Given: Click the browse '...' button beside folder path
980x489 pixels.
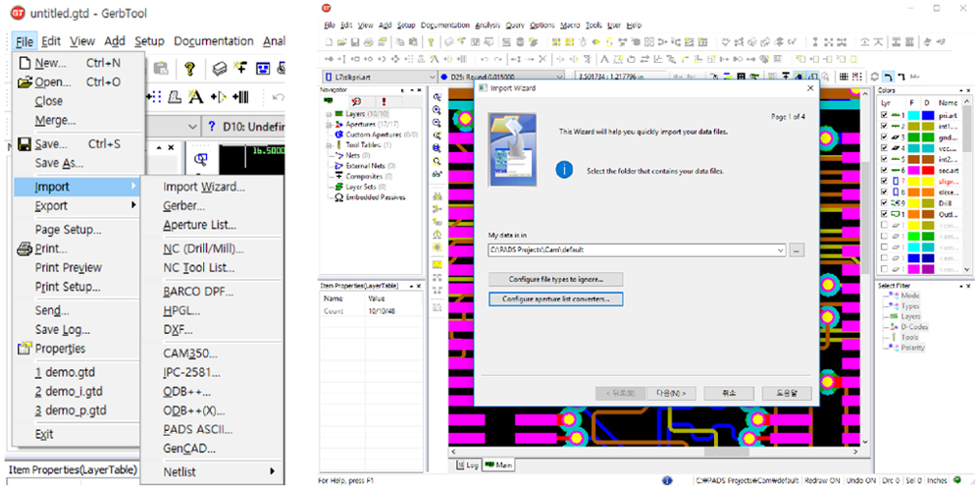Looking at the screenshot, I should tap(797, 249).
